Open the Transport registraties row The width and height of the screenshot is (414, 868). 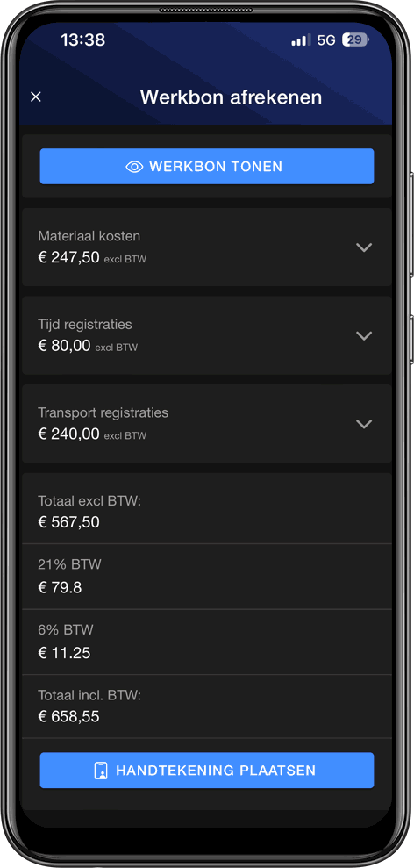point(207,424)
